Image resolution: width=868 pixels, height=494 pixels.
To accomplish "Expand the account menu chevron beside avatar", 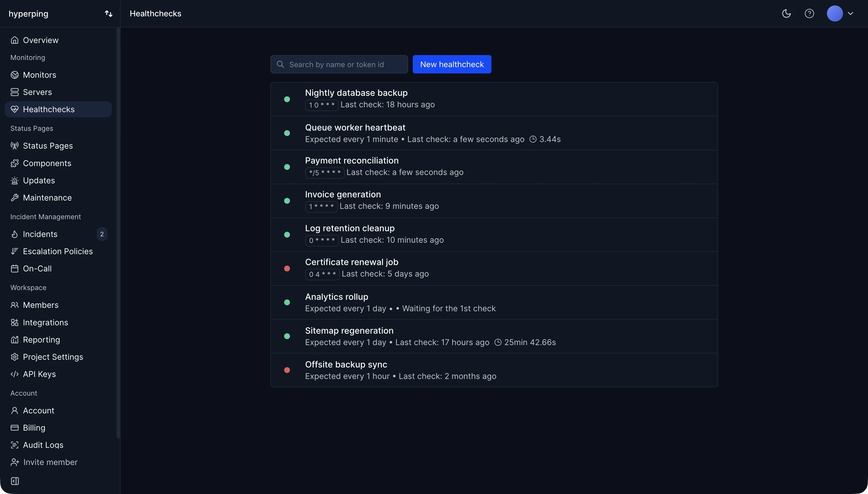I will pos(850,13).
